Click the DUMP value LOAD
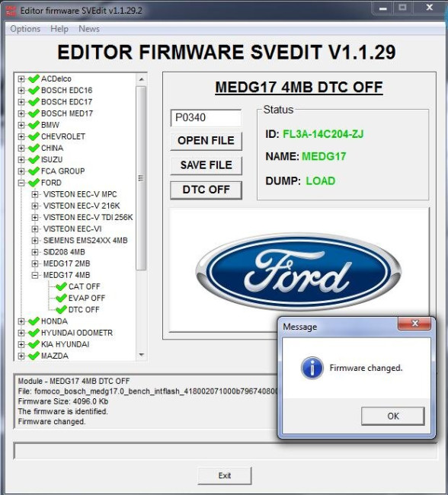Image resolution: width=448 pixels, height=495 pixels. tap(320, 181)
